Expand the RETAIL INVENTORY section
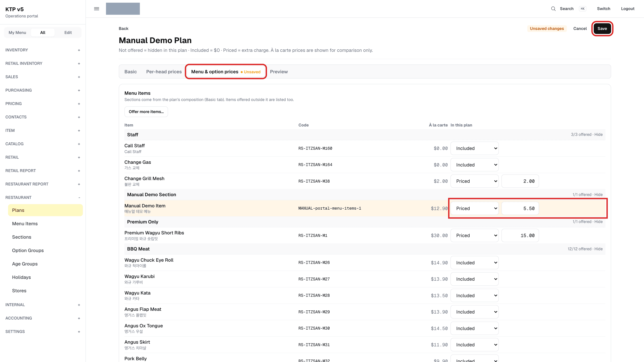 pyautogui.click(x=43, y=63)
